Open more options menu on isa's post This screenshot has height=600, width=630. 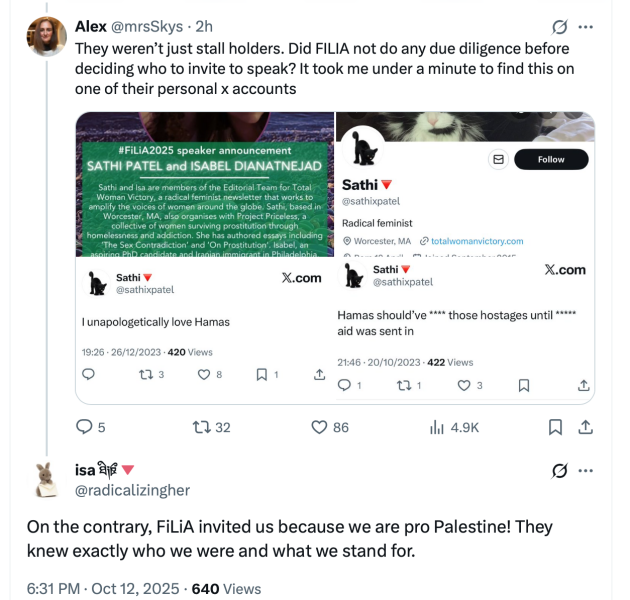pyautogui.click(x=586, y=470)
